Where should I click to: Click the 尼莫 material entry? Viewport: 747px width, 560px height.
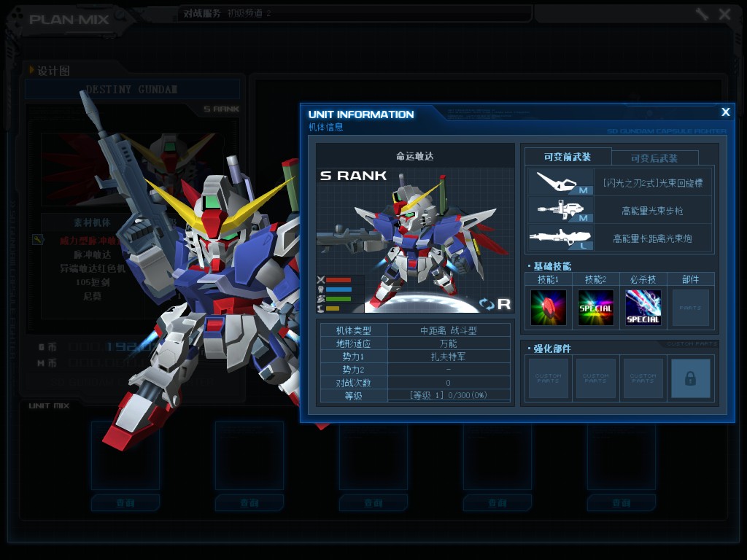click(93, 296)
